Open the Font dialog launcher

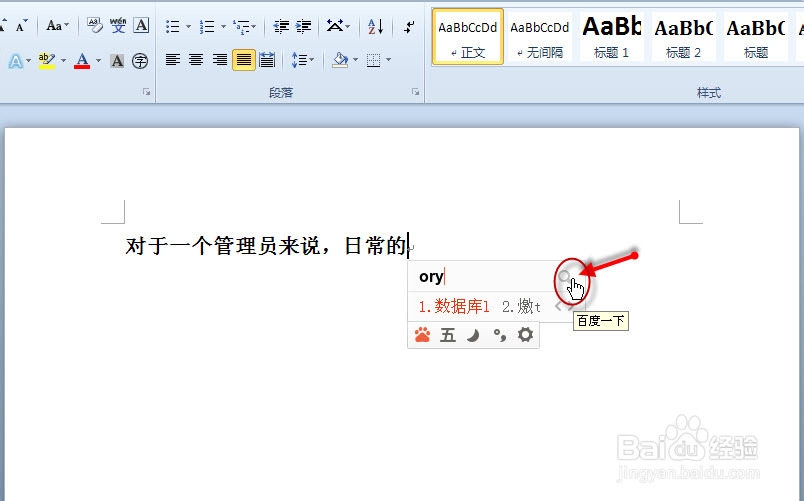click(x=147, y=92)
